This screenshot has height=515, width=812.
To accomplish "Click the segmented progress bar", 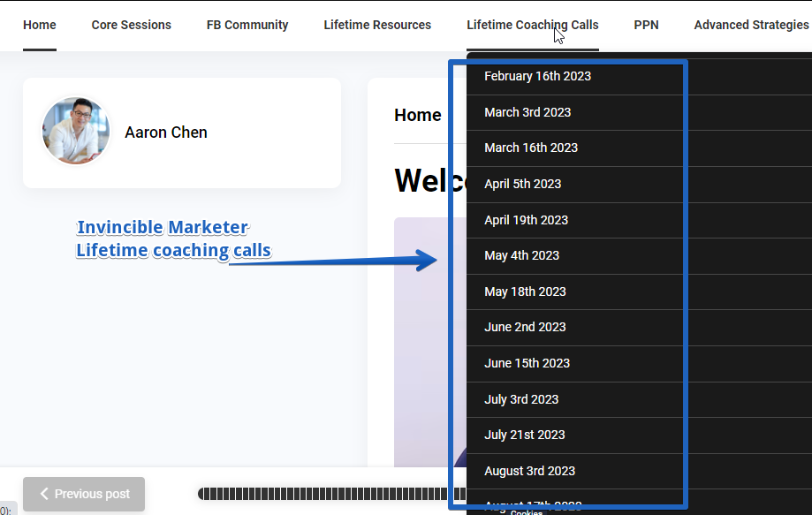I will click(x=331, y=494).
